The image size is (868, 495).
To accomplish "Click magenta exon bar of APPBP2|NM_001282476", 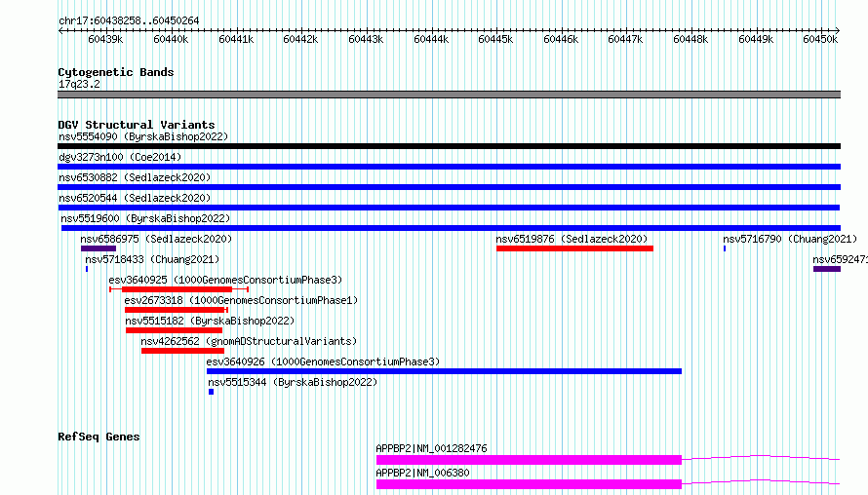I will [x=529, y=460].
